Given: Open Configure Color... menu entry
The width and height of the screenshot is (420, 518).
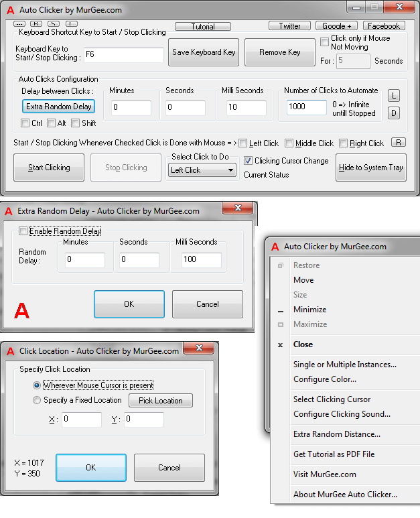Looking at the screenshot, I should (325, 379).
